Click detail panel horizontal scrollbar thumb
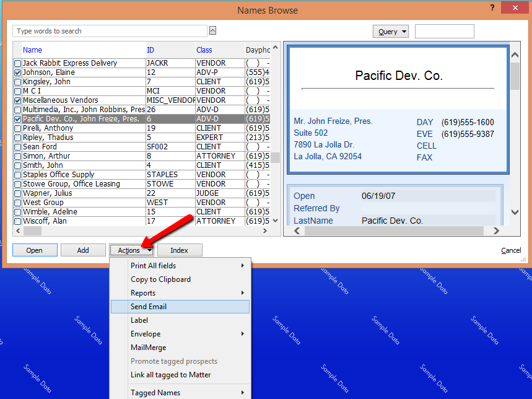 (x=394, y=230)
